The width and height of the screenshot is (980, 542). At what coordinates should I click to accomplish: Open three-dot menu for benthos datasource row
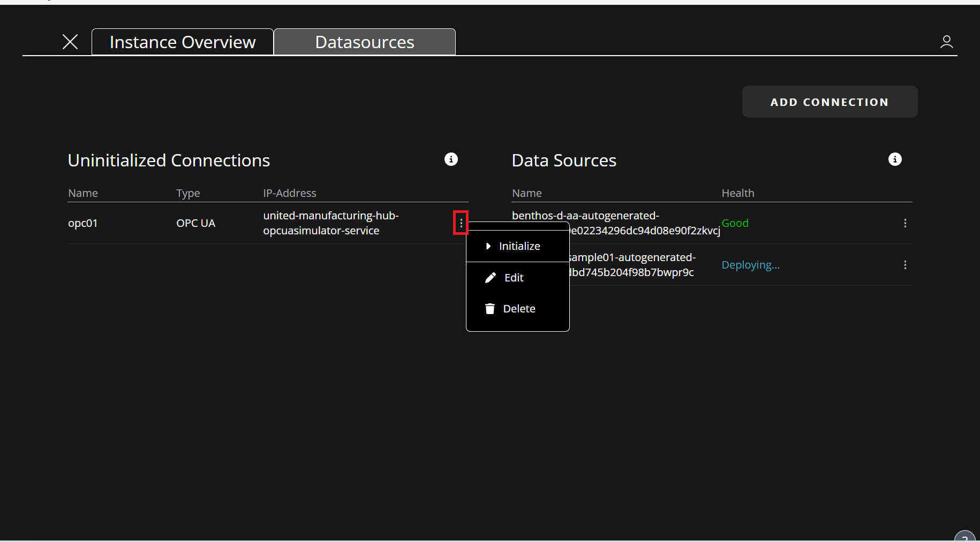905,223
